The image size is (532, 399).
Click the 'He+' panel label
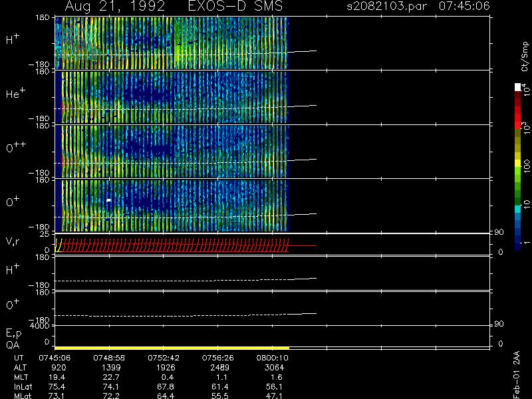15,93
